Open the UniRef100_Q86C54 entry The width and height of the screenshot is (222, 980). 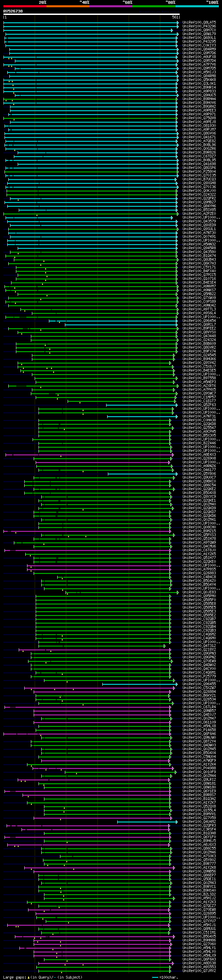click(199, 485)
